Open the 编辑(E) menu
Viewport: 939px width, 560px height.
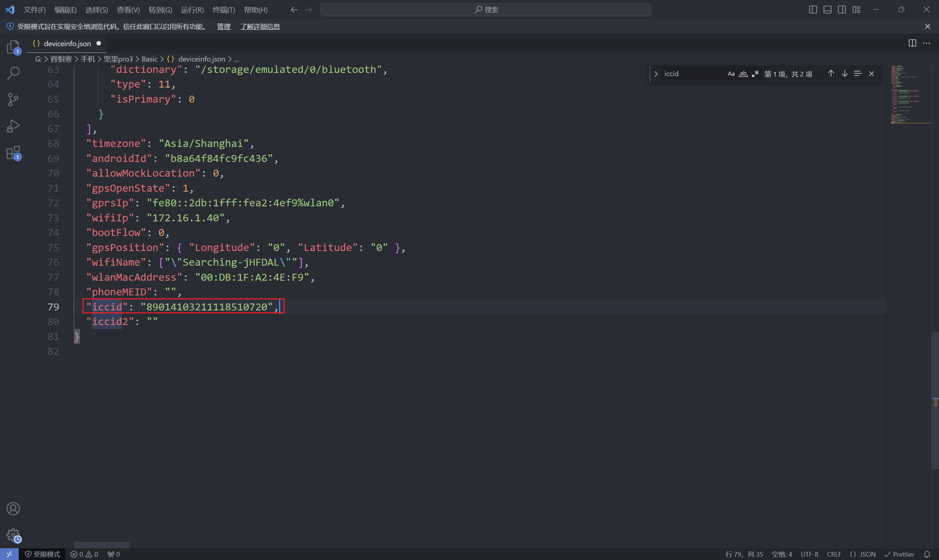click(65, 10)
